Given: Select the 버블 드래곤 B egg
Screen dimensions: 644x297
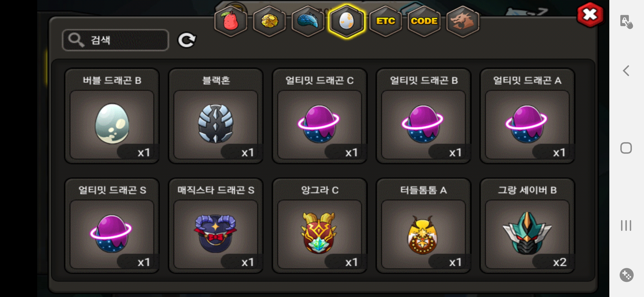Looking at the screenshot, I should 112,116.
